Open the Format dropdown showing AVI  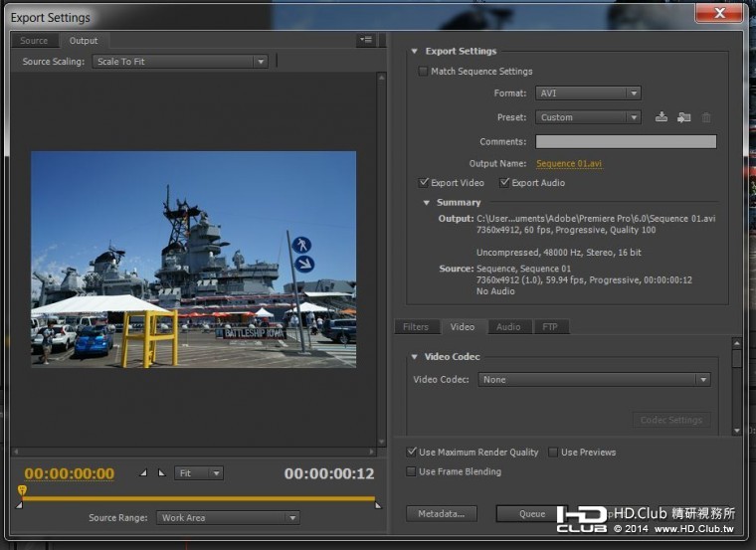click(x=587, y=93)
